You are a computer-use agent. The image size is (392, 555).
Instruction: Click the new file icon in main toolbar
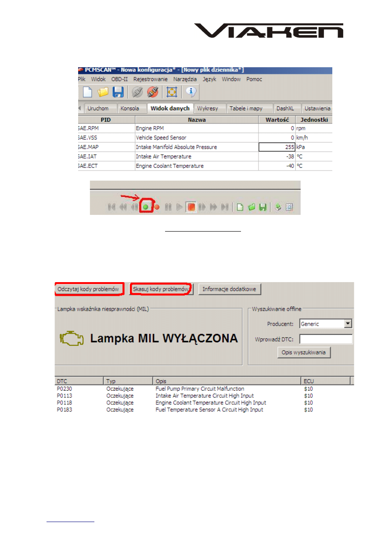click(x=87, y=92)
